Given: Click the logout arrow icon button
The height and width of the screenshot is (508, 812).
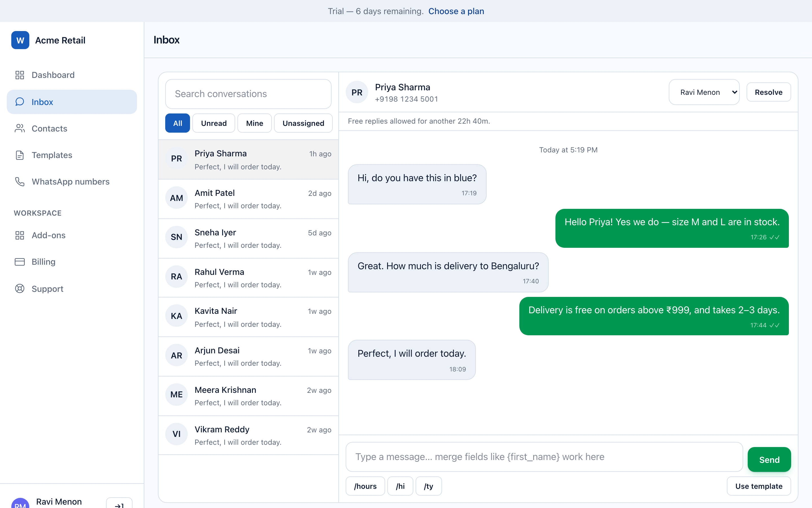Looking at the screenshot, I should tap(119, 503).
